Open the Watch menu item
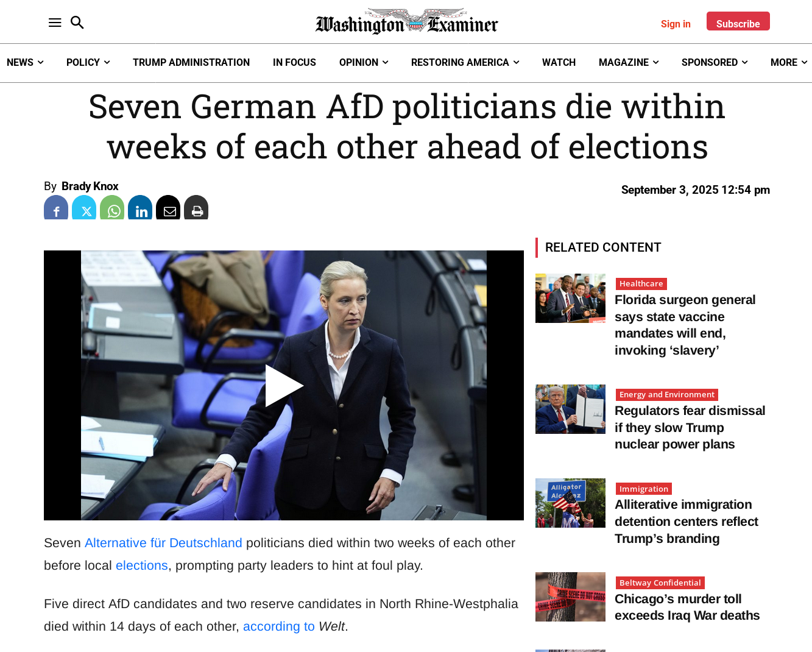The width and height of the screenshot is (812, 652). click(559, 62)
